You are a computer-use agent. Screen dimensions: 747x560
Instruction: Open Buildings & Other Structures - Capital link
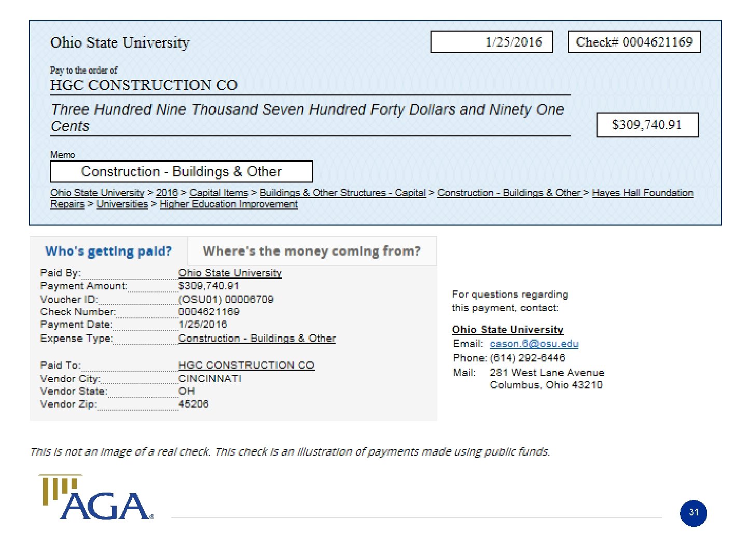(342, 192)
